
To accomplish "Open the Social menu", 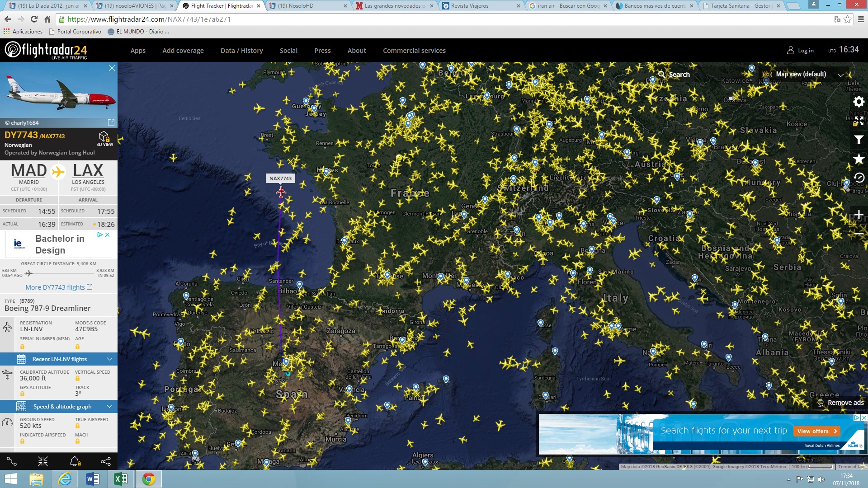I will [x=288, y=51].
